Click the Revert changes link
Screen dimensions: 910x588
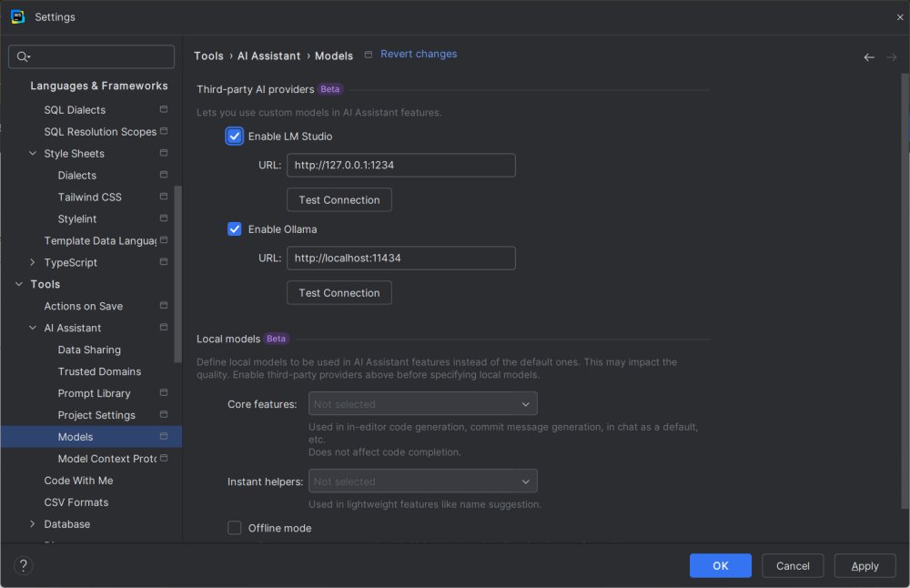(419, 55)
